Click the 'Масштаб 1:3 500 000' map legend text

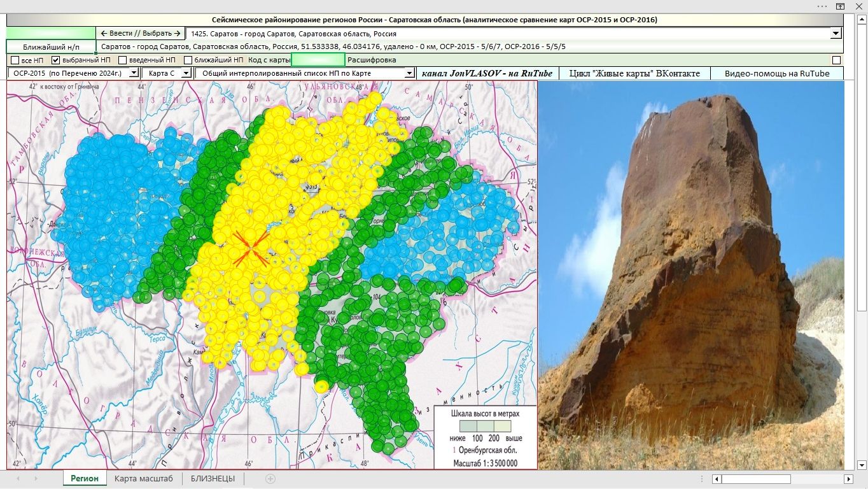(x=485, y=463)
